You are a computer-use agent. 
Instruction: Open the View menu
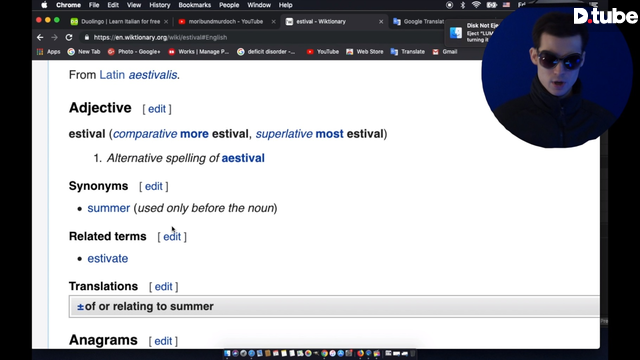pos(133,5)
